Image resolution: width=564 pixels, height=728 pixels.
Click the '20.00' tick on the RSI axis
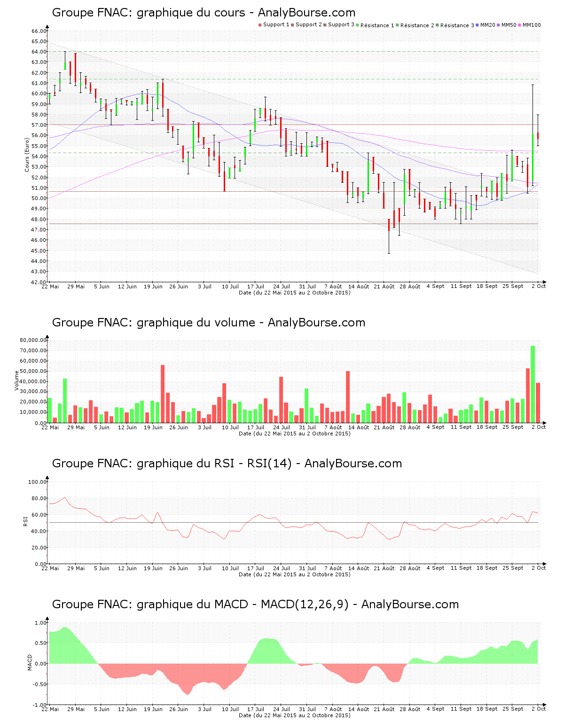pos(39,548)
